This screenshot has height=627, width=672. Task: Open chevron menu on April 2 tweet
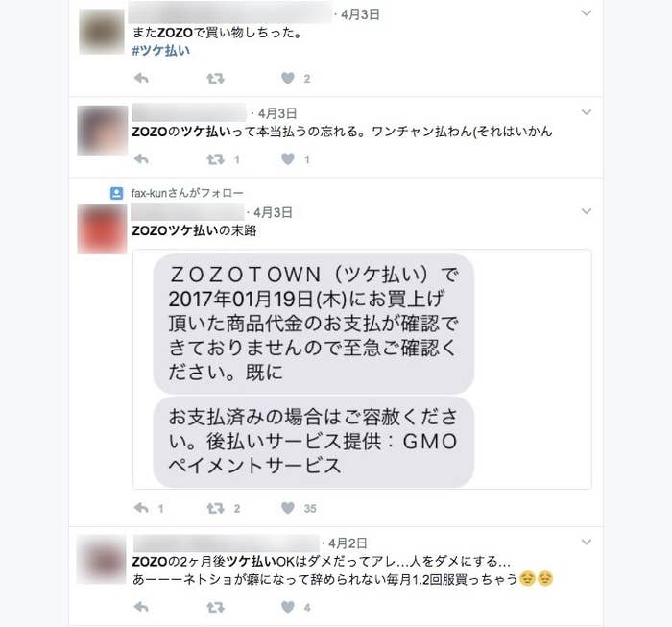point(587,543)
